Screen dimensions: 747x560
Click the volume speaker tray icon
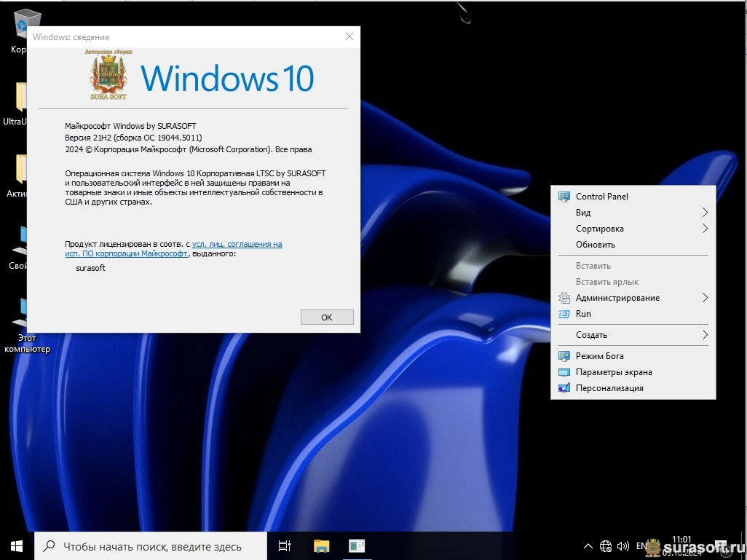pos(623,545)
